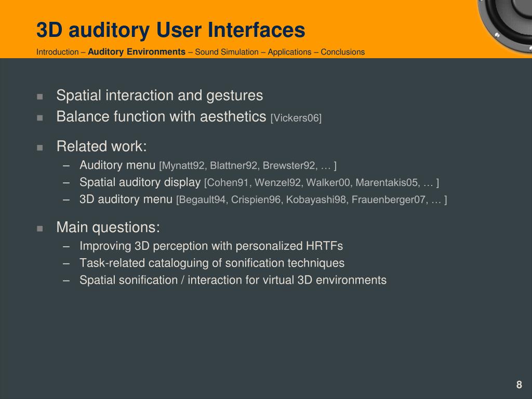Click the Mynatt92, Blattner92, Brewster92 citation list

coord(248,166)
